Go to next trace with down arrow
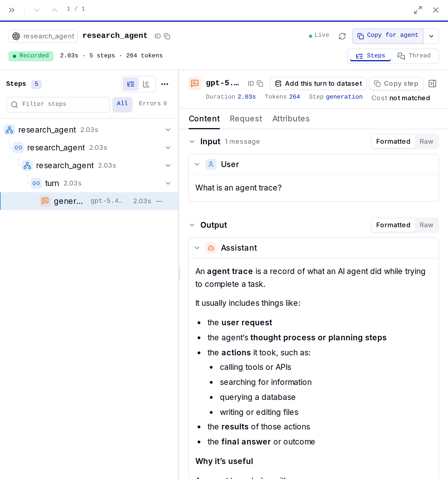Viewport: 448px width, 479px height. pyautogui.click(x=36, y=10)
